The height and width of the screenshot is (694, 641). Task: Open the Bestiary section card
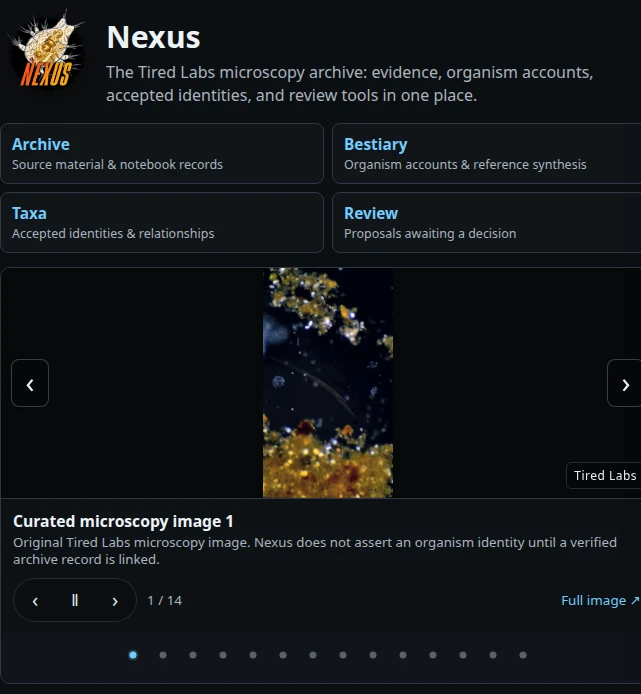[x=487, y=154]
